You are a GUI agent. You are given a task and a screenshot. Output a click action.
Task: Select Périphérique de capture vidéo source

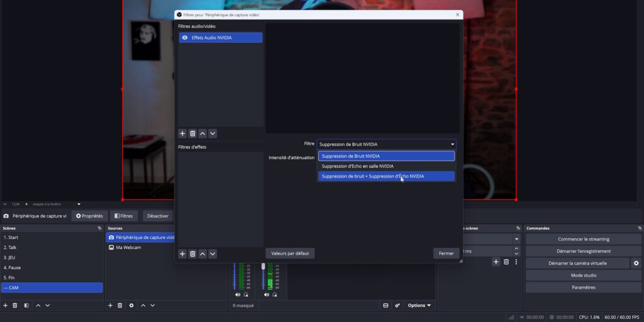tap(140, 237)
